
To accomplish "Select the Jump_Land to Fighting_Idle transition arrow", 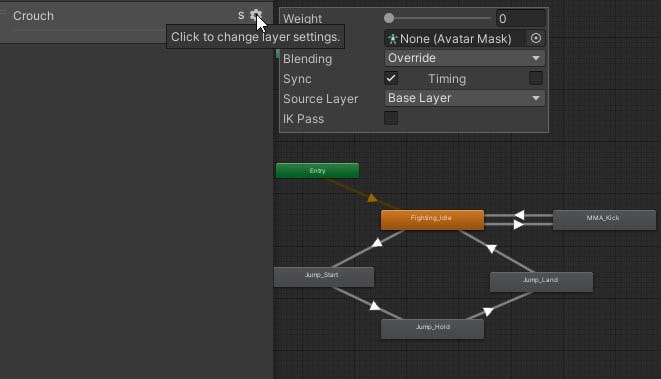I will click(x=492, y=249).
